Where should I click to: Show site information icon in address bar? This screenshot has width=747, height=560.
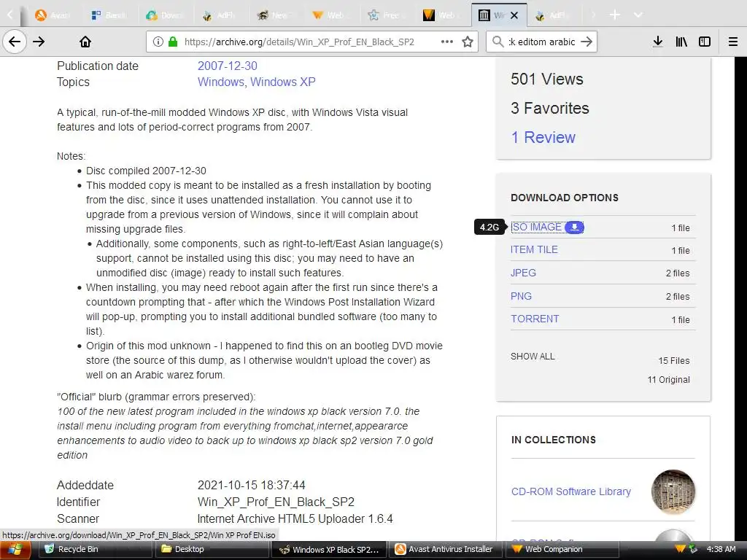click(158, 42)
